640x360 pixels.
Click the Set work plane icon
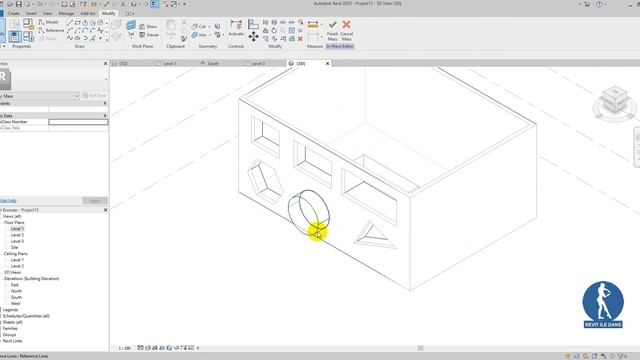click(x=131, y=26)
